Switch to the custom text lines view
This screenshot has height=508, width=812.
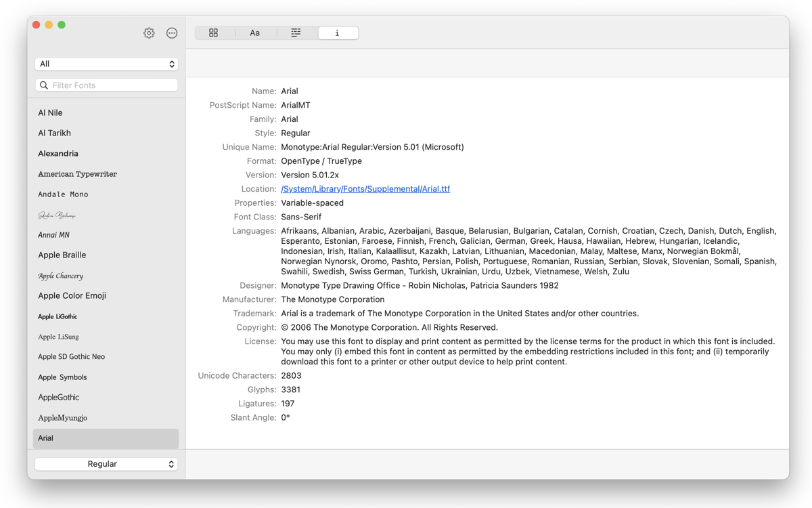tap(296, 33)
